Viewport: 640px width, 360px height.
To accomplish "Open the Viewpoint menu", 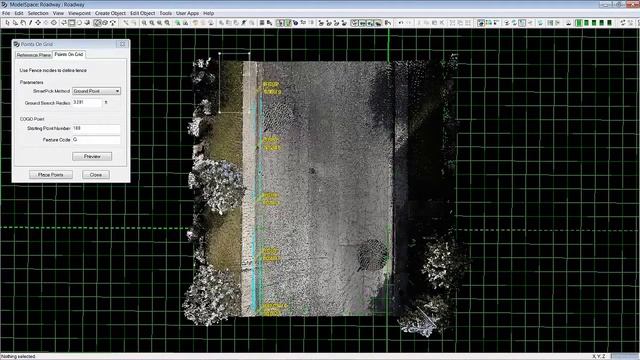I will (x=80, y=13).
